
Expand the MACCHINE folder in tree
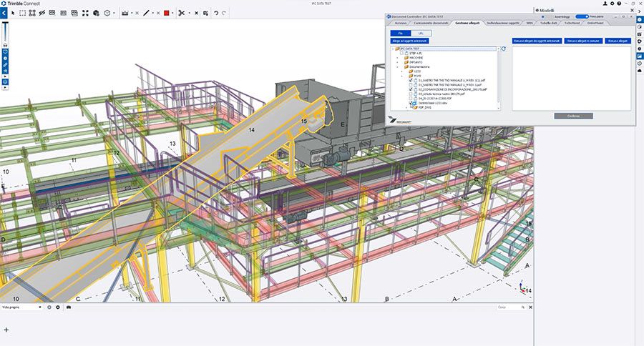(397, 58)
